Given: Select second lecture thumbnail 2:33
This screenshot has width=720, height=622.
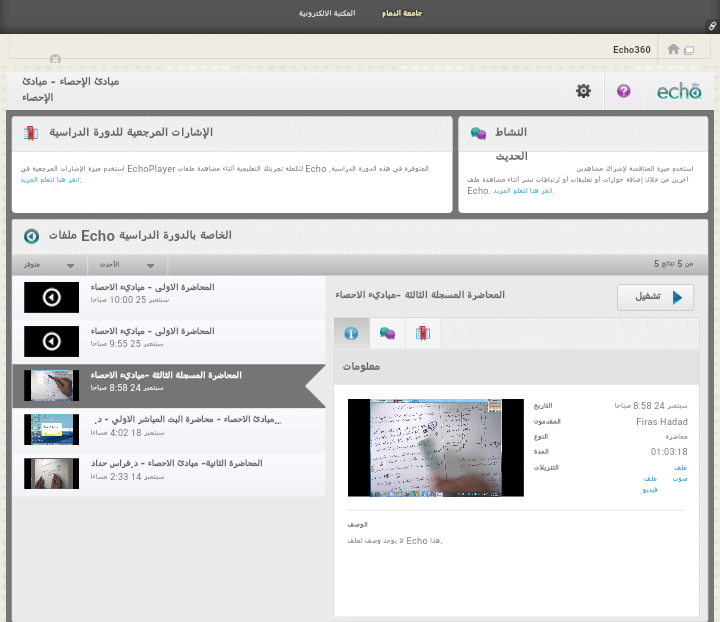Looking at the screenshot, I should [x=51, y=474].
